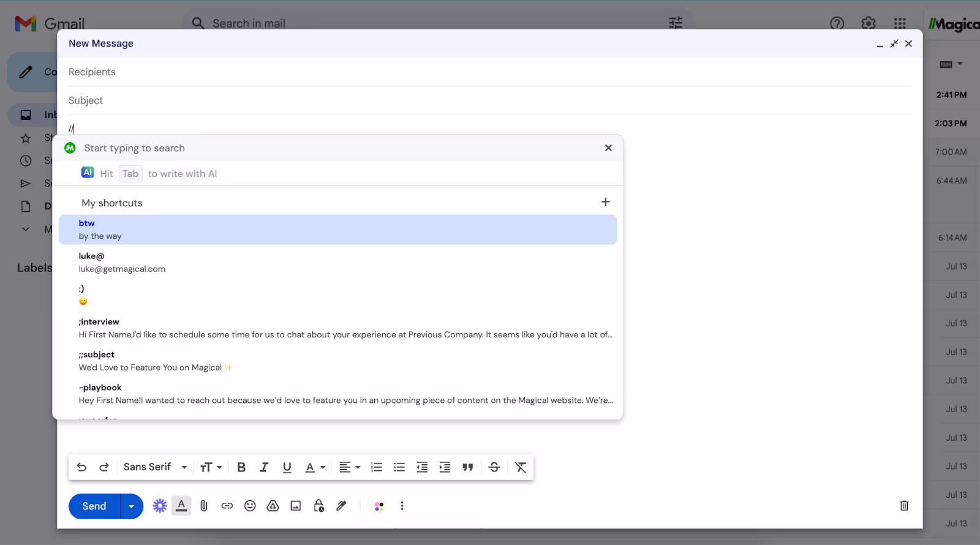Open Gmail search filter options
980x545 pixels.
coord(676,23)
